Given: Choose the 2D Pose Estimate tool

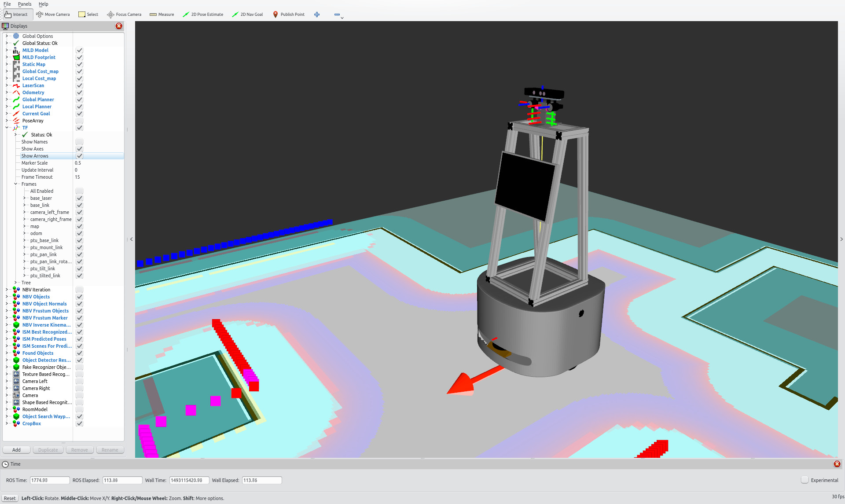Looking at the screenshot, I should (x=203, y=15).
